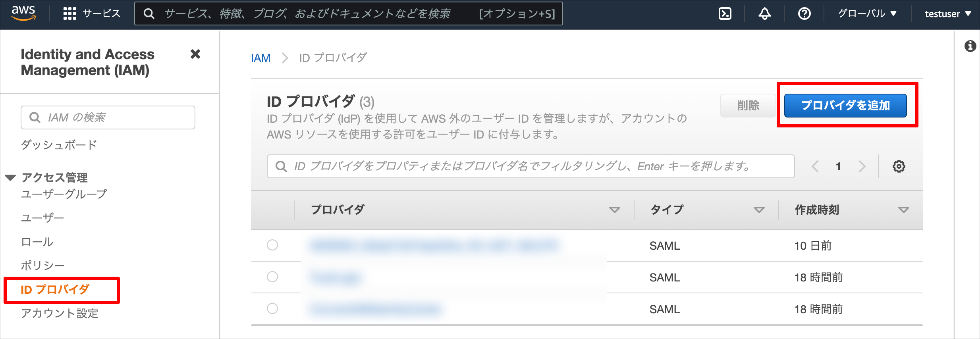Collapse the アクセス管理 section
Screen dimensions: 980x339
10,177
